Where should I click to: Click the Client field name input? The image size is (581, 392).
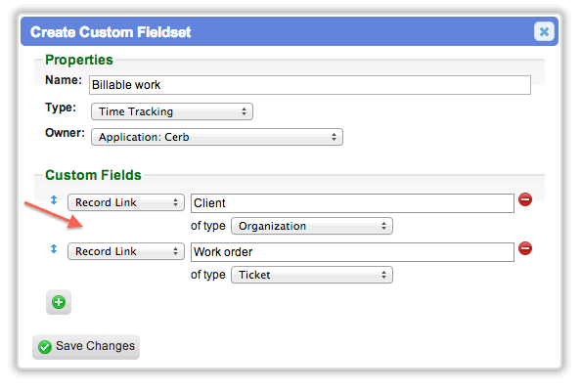(352, 203)
